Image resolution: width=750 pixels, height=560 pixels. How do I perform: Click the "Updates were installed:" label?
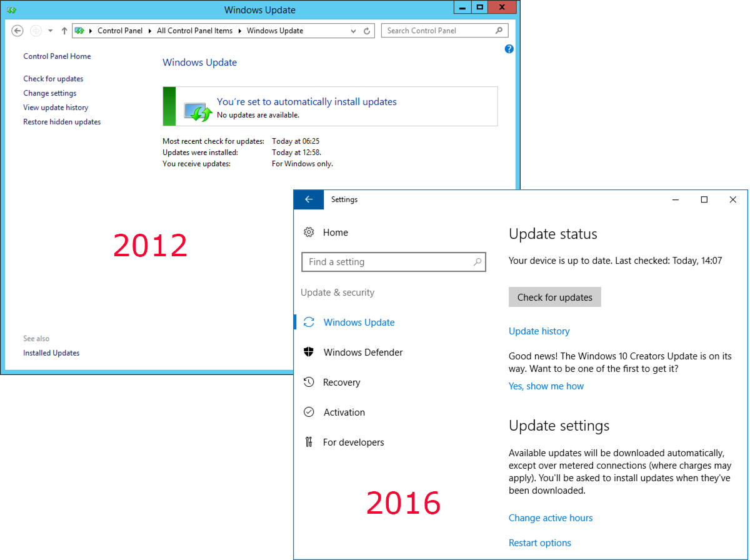200,152
